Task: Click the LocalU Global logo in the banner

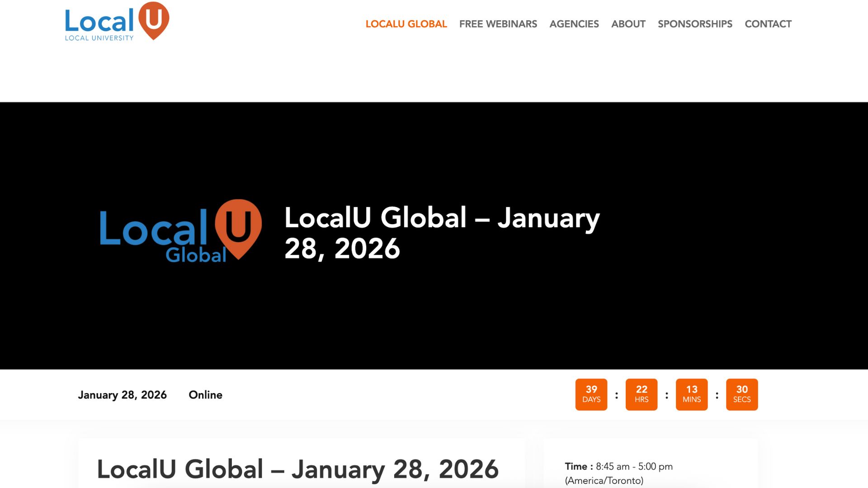Action: click(x=180, y=231)
